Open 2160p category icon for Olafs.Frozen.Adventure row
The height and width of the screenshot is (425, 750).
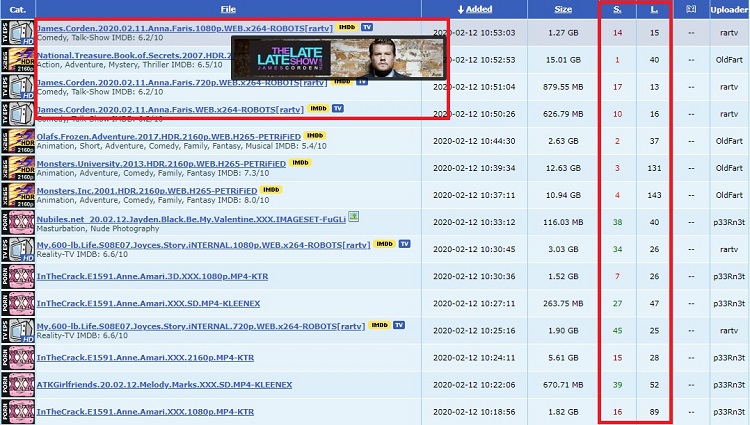[x=18, y=141]
